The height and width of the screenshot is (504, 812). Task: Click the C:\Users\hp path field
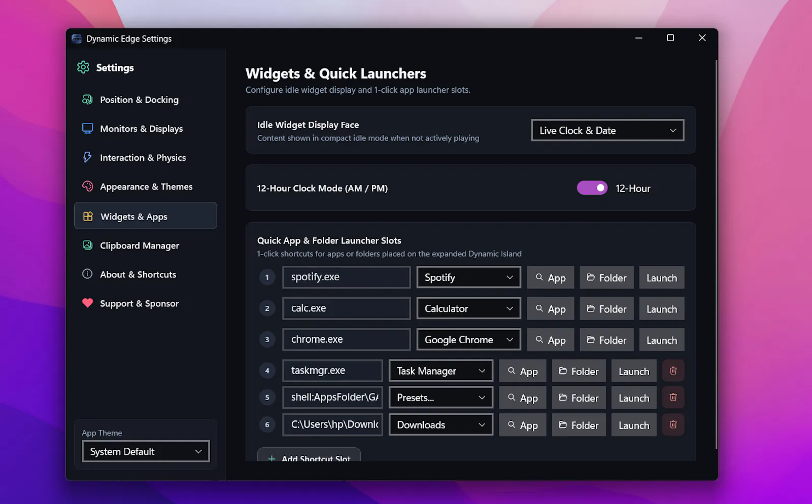(x=332, y=424)
